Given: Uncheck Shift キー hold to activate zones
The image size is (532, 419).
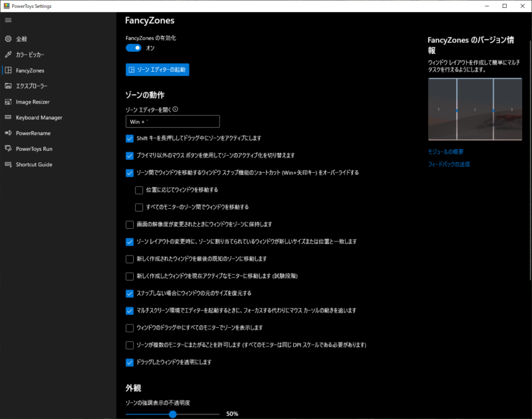Looking at the screenshot, I should [130, 138].
